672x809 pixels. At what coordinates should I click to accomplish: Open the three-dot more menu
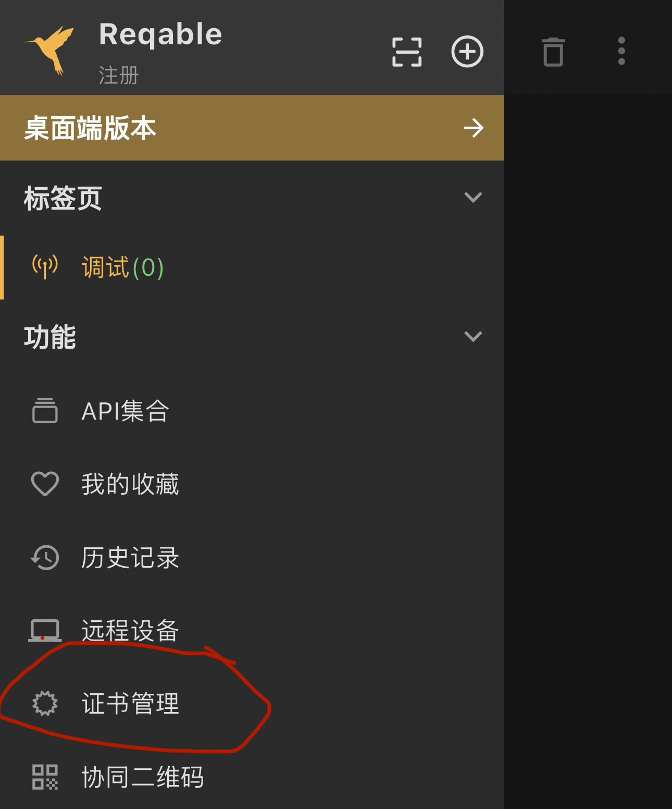point(621,51)
